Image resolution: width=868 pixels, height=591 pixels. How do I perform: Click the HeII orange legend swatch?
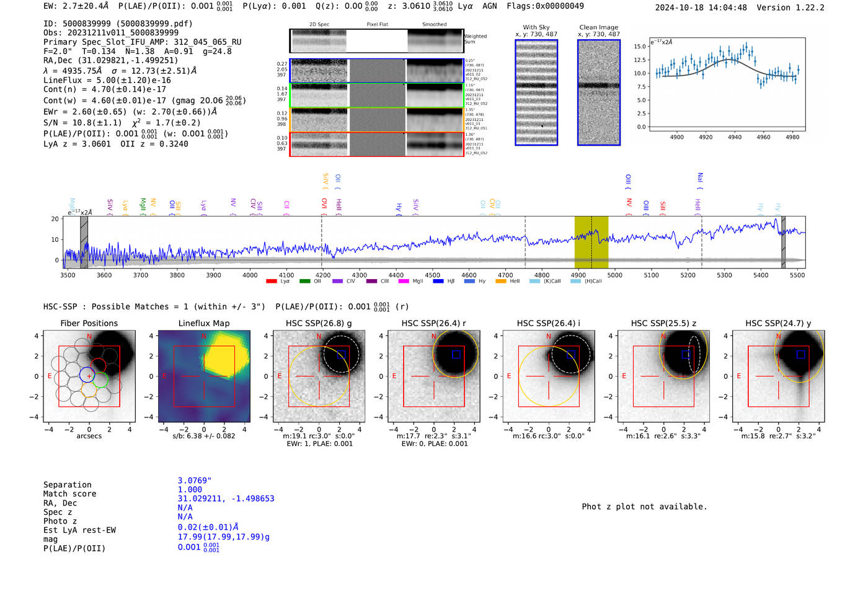pos(501,282)
